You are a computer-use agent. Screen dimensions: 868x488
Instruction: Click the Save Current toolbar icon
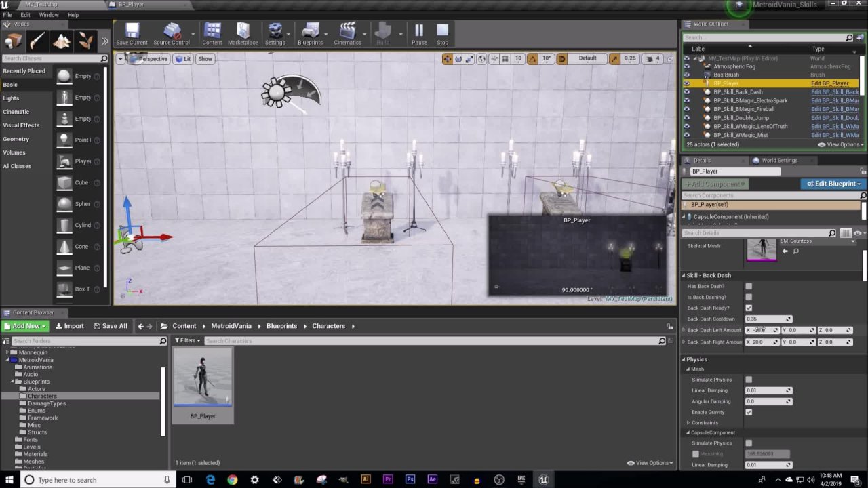pyautogui.click(x=132, y=34)
